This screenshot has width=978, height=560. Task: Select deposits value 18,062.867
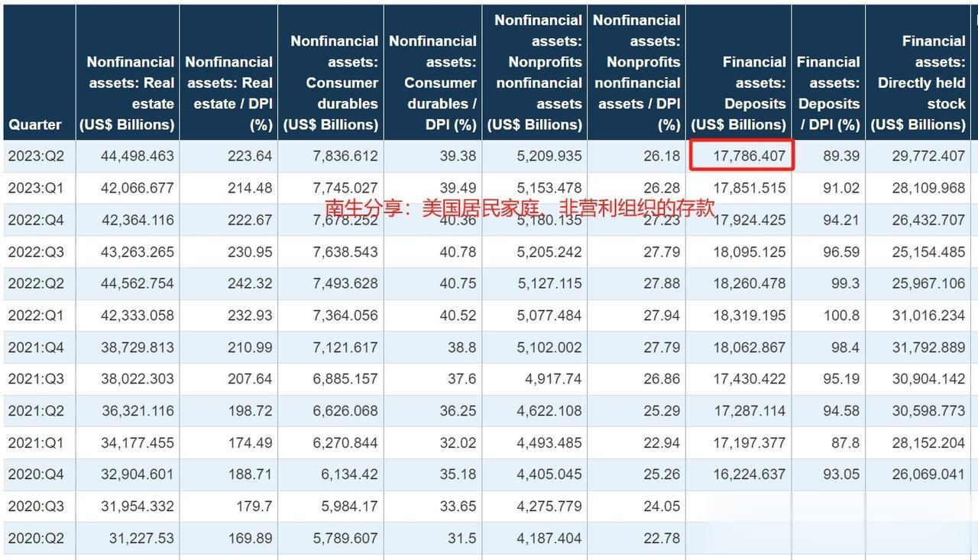(750, 347)
